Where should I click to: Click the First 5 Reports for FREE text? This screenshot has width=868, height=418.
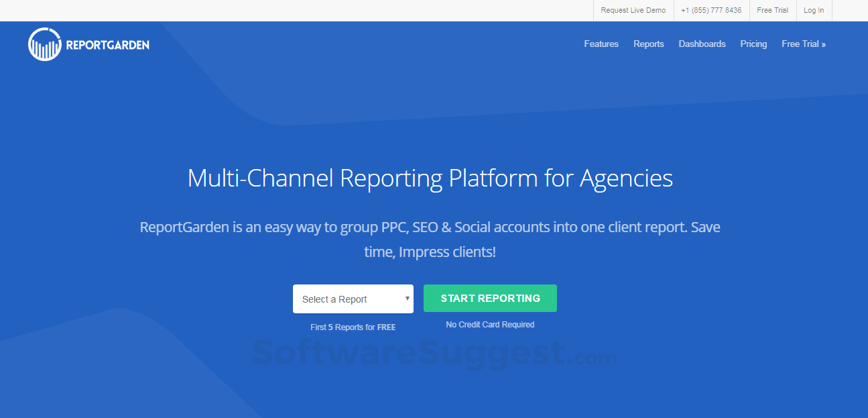[x=353, y=327]
